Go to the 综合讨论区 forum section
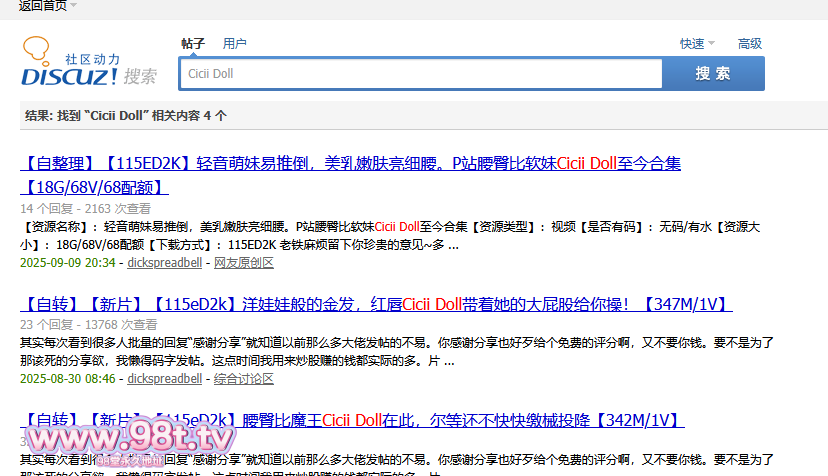The image size is (828, 476). 243,379
